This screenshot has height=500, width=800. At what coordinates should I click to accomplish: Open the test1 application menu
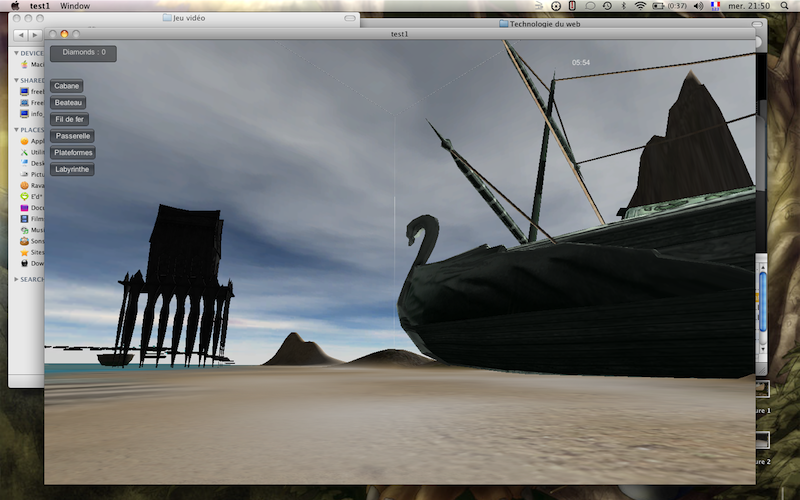tap(40, 6)
